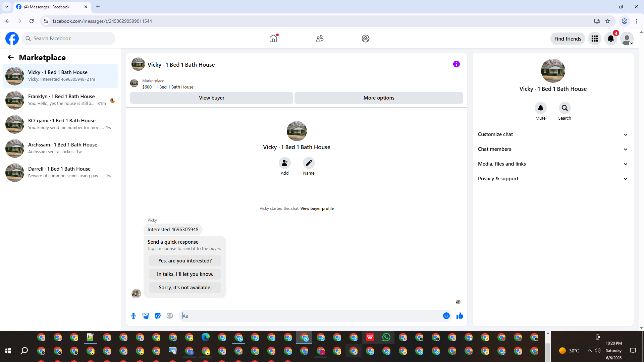The height and width of the screenshot is (362, 644).
Task: Go back using the Marketplace back arrow
Action: [11, 57]
